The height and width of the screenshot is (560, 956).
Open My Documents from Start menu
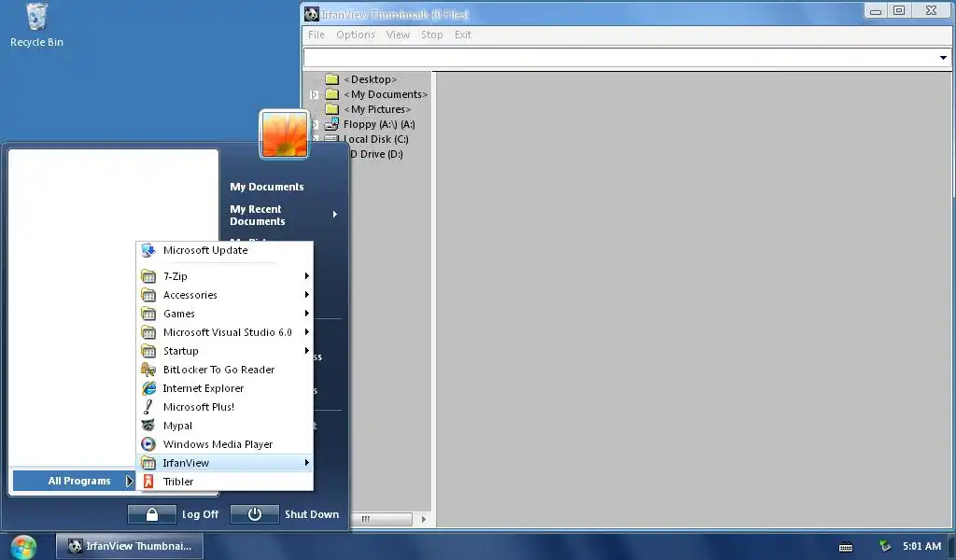266,187
